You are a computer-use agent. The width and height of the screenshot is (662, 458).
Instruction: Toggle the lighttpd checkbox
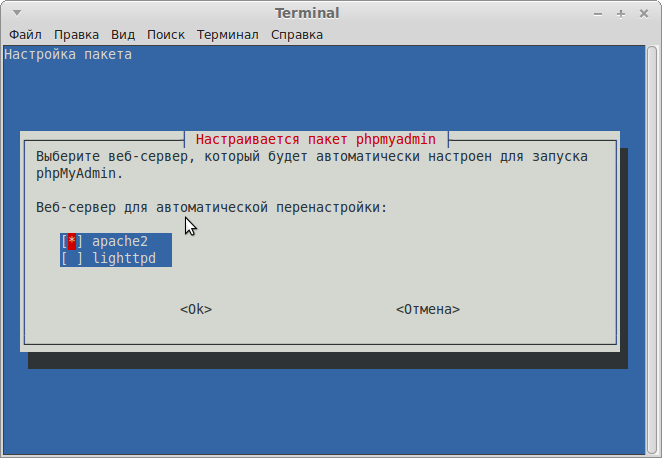click(x=72, y=258)
